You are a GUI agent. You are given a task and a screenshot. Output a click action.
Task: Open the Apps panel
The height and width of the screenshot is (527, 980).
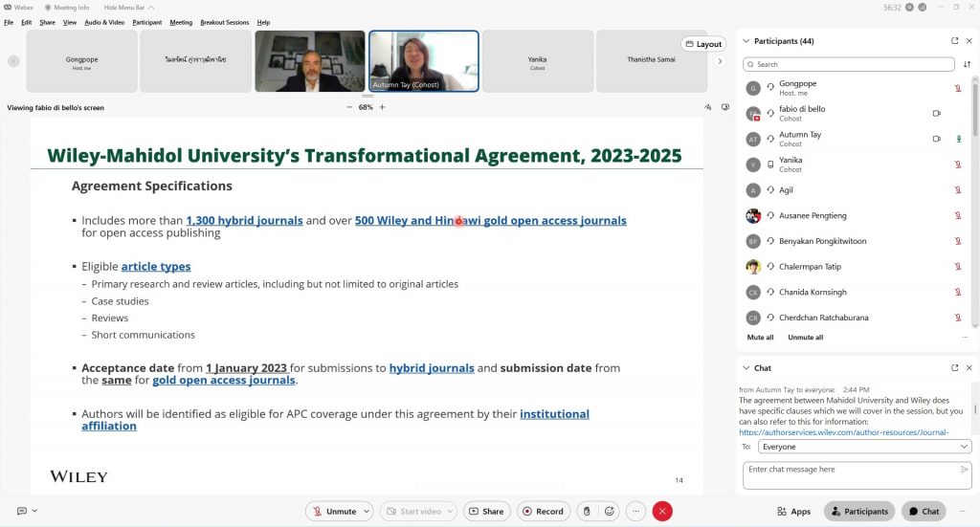click(x=793, y=512)
